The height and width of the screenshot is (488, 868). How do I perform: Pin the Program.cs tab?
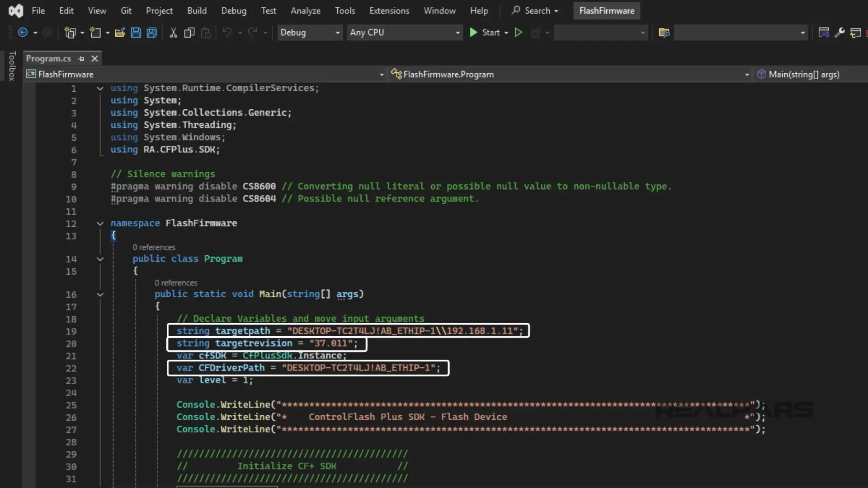pyautogui.click(x=81, y=59)
